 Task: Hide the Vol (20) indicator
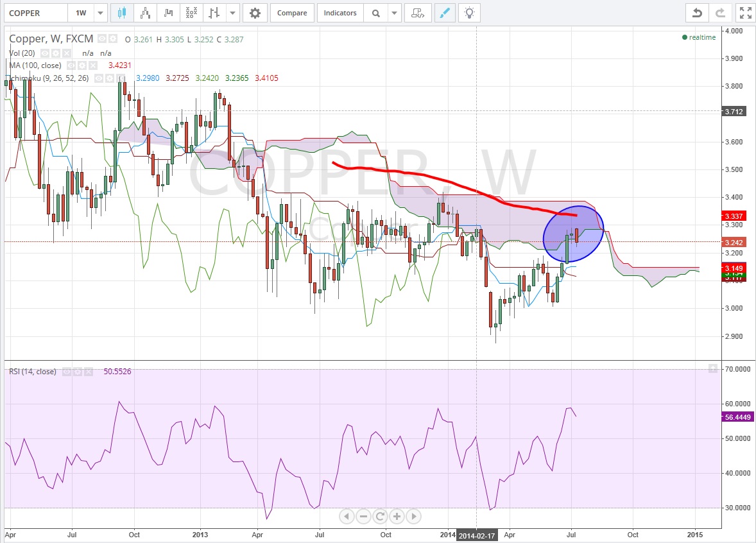point(46,53)
